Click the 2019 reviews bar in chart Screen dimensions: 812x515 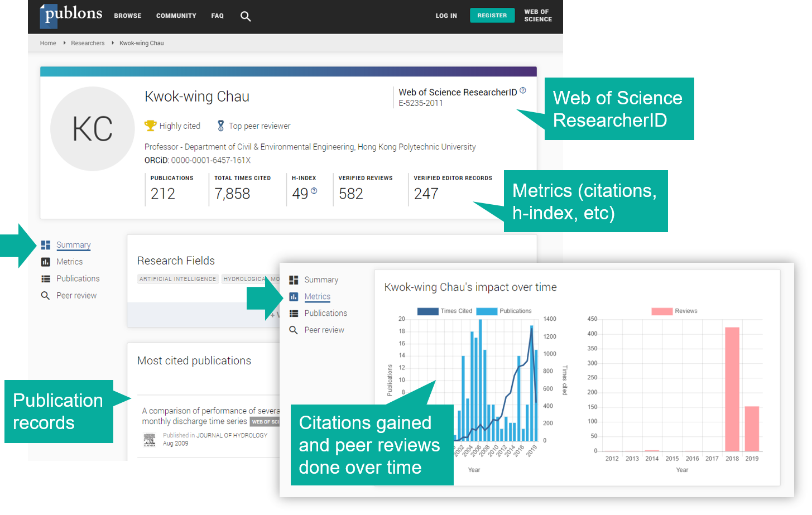pyautogui.click(x=752, y=429)
